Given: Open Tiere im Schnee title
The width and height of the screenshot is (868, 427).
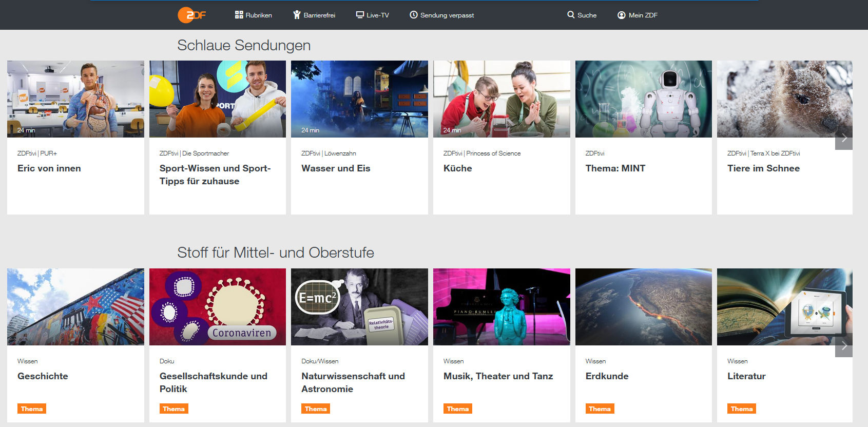Looking at the screenshot, I should (x=763, y=168).
